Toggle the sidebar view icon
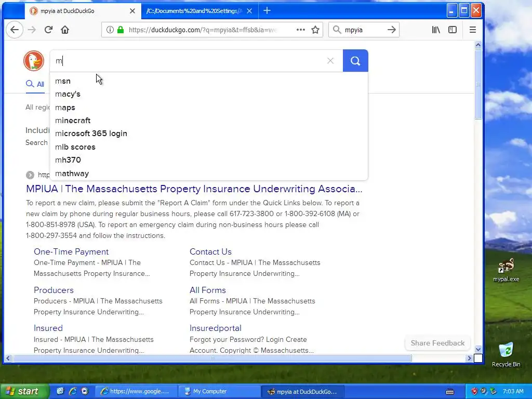532x399 pixels. click(x=453, y=30)
